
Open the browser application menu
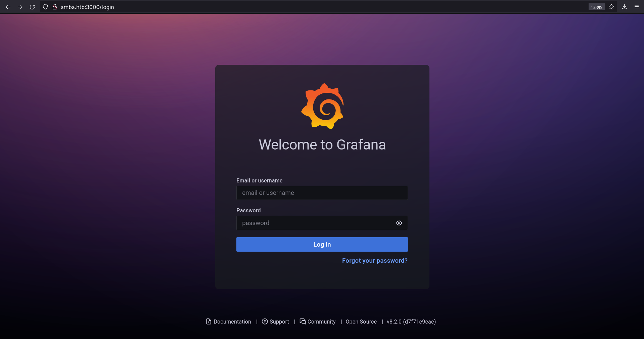[x=636, y=7]
